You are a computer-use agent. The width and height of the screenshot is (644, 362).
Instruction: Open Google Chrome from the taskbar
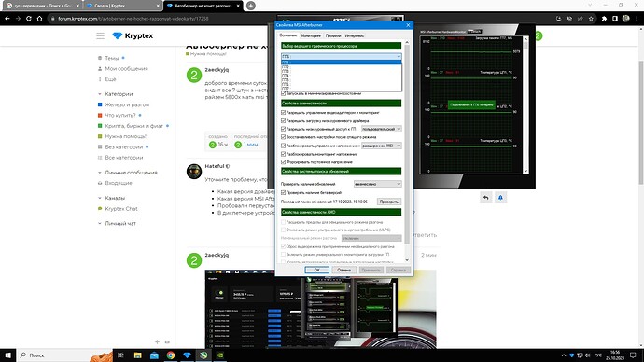click(x=171, y=355)
